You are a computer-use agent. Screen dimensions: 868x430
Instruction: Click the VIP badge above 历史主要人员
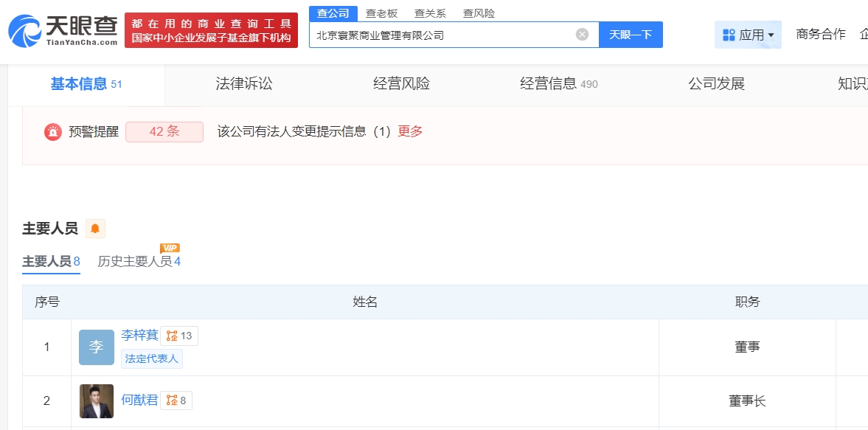pos(170,248)
